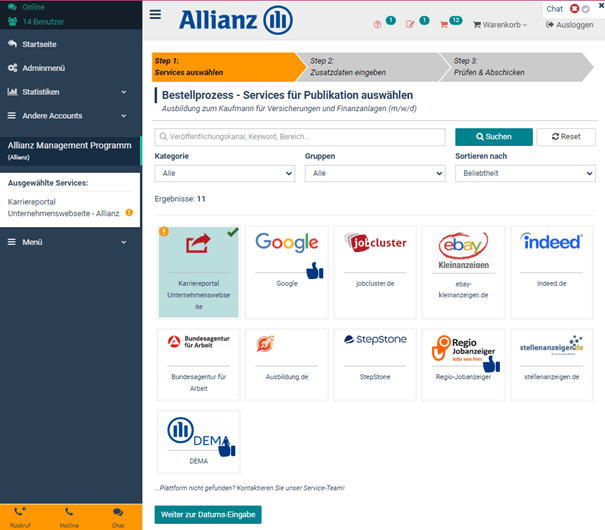Click the thumbs-up icon on Regio-Jobanzeiger tile
Viewport: 605px width, 530px height.
[x=492, y=364]
